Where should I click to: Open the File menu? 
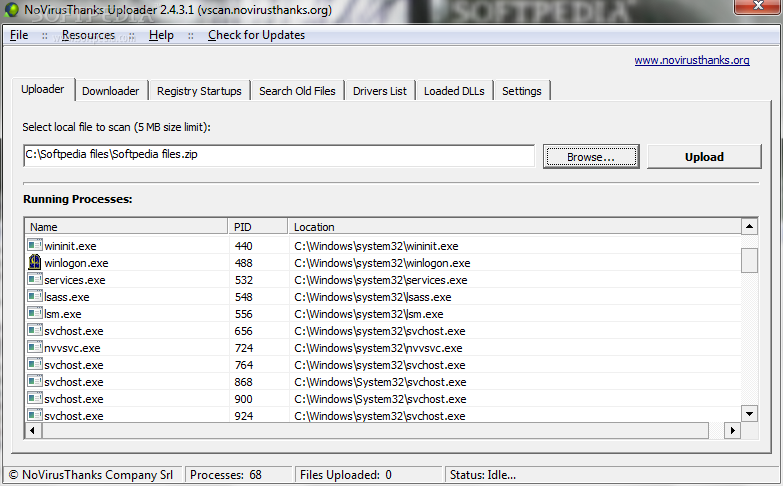[x=19, y=35]
